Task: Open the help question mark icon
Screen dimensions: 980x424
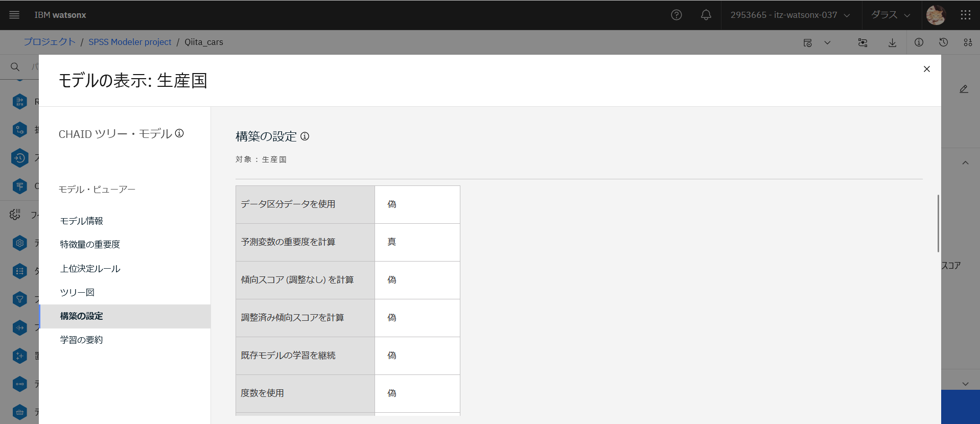Action: (676, 15)
